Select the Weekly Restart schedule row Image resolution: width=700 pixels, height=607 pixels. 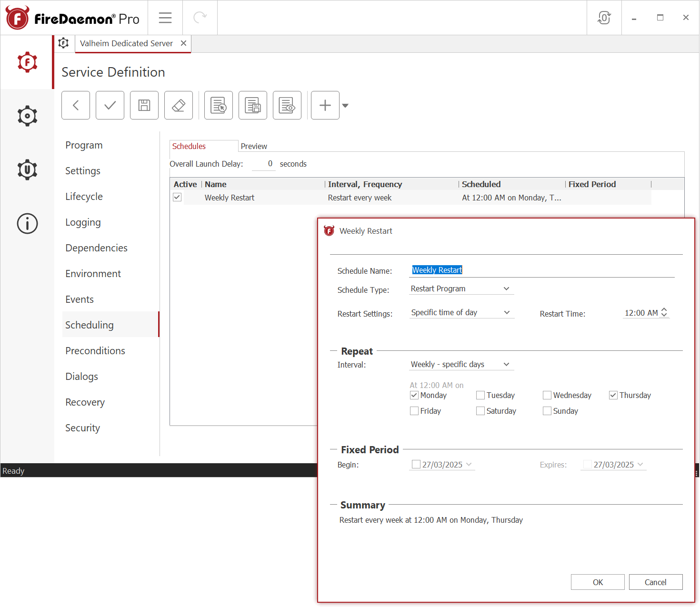coord(410,198)
